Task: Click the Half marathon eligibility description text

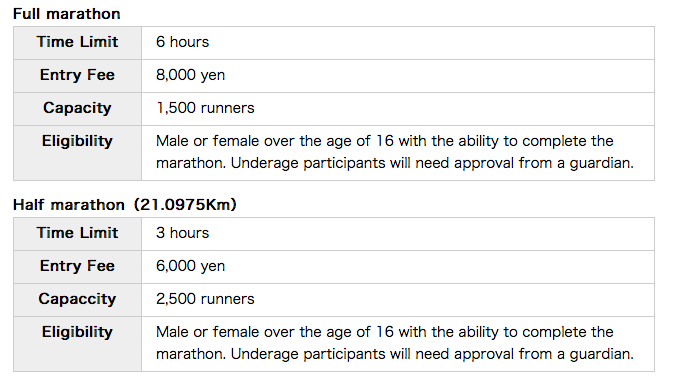Action: [394, 343]
